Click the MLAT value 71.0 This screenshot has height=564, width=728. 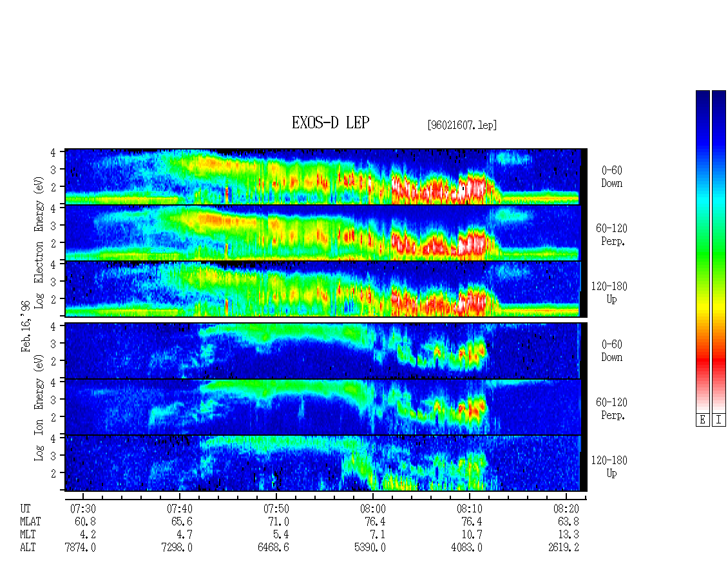279,521
